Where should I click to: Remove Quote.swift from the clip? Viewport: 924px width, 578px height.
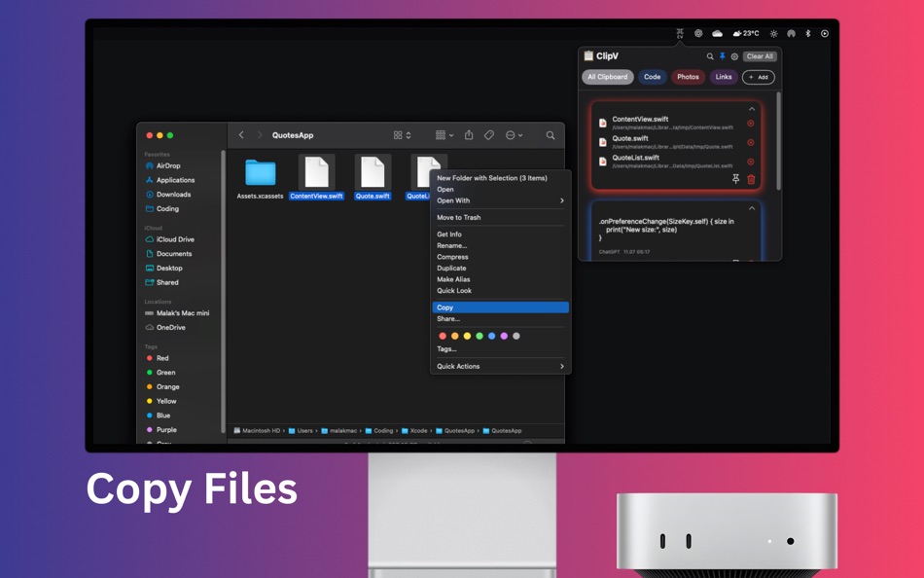point(750,142)
